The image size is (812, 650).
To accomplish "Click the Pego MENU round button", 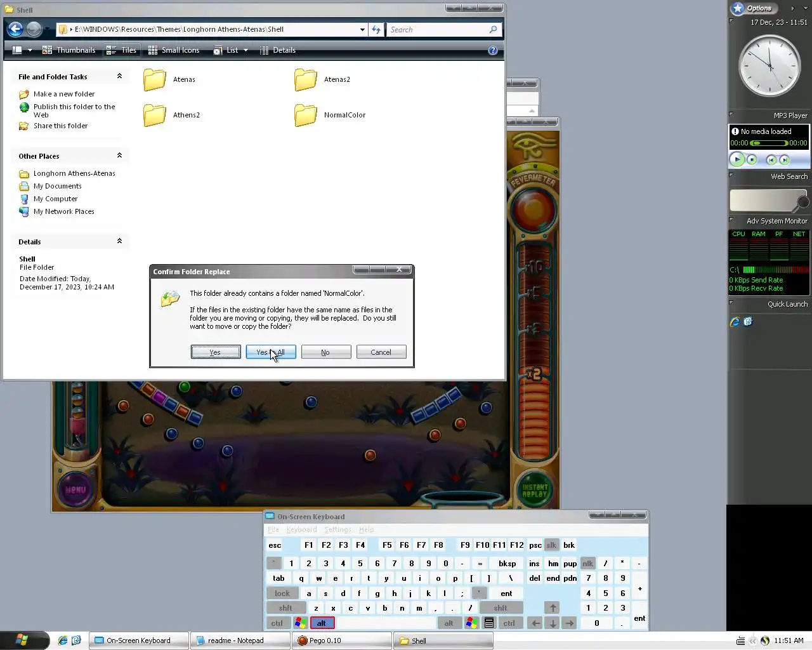I will click(x=75, y=489).
